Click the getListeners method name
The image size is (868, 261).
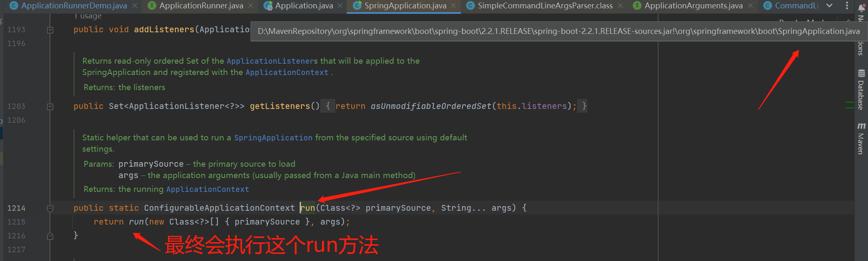click(280, 106)
